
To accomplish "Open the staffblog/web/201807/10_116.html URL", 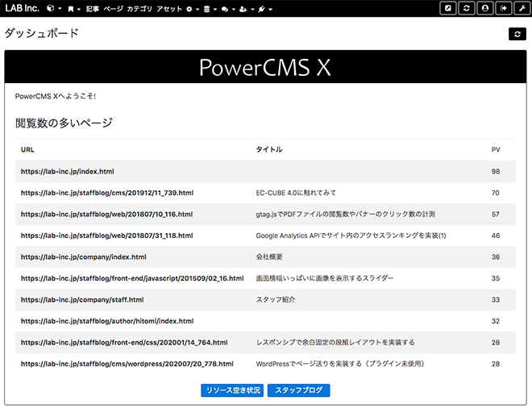I will 107,214.
